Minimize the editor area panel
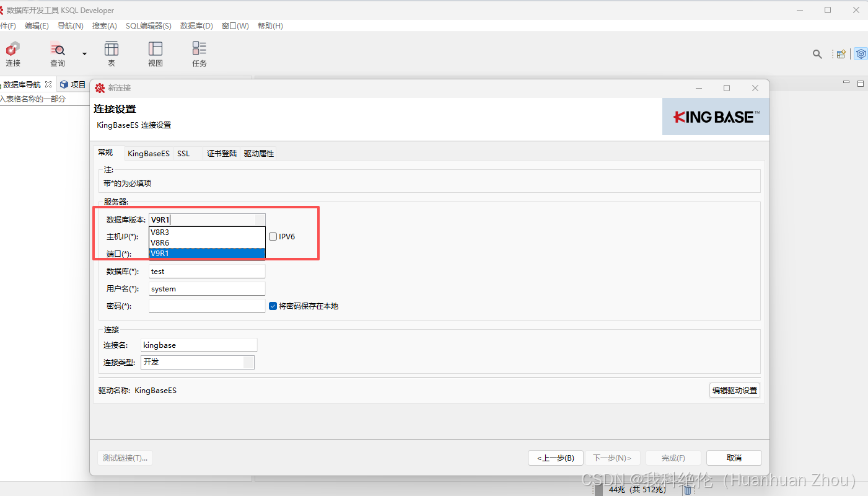The width and height of the screenshot is (868, 496). [846, 82]
